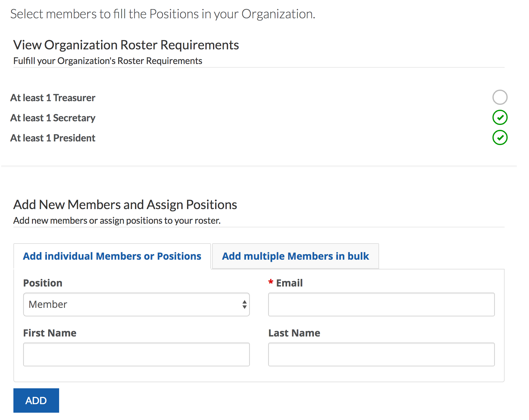The width and height of the screenshot is (529, 420).
Task: Focus the Email input field
Action: coord(381,304)
